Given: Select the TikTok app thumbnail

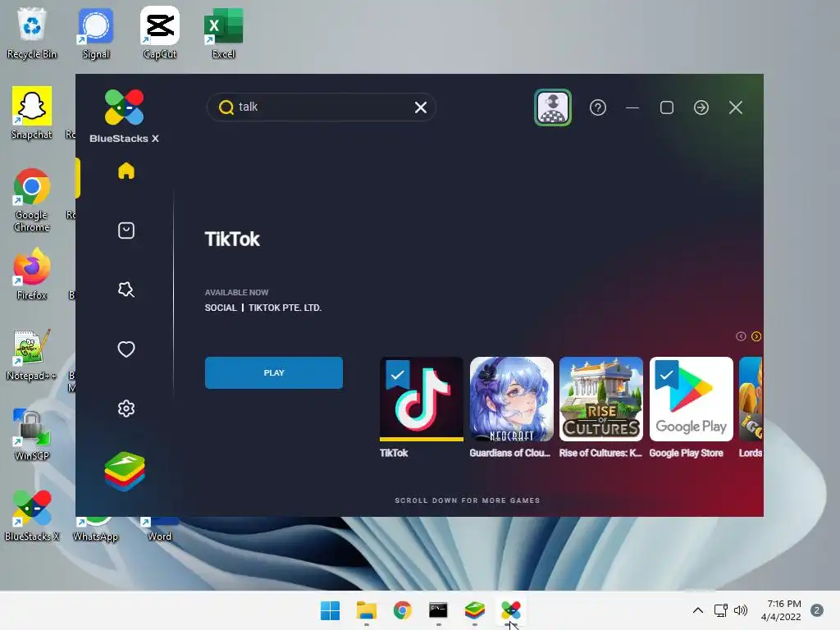Looking at the screenshot, I should 421,399.
